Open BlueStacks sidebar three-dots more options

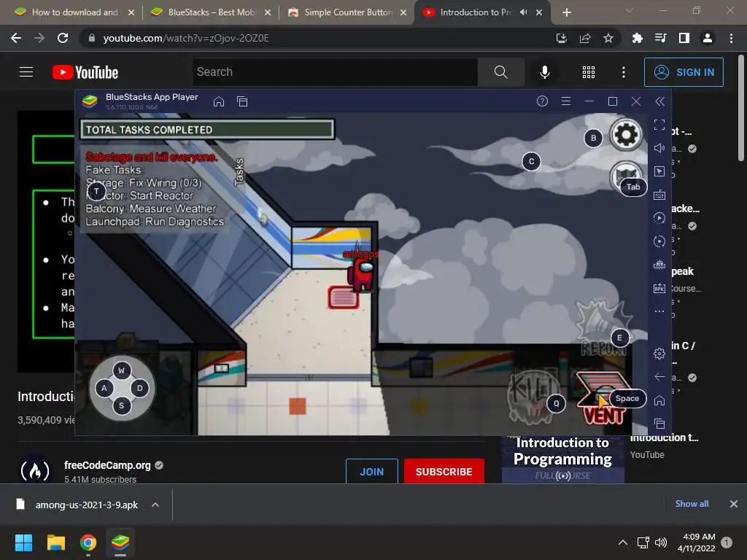[659, 311]
